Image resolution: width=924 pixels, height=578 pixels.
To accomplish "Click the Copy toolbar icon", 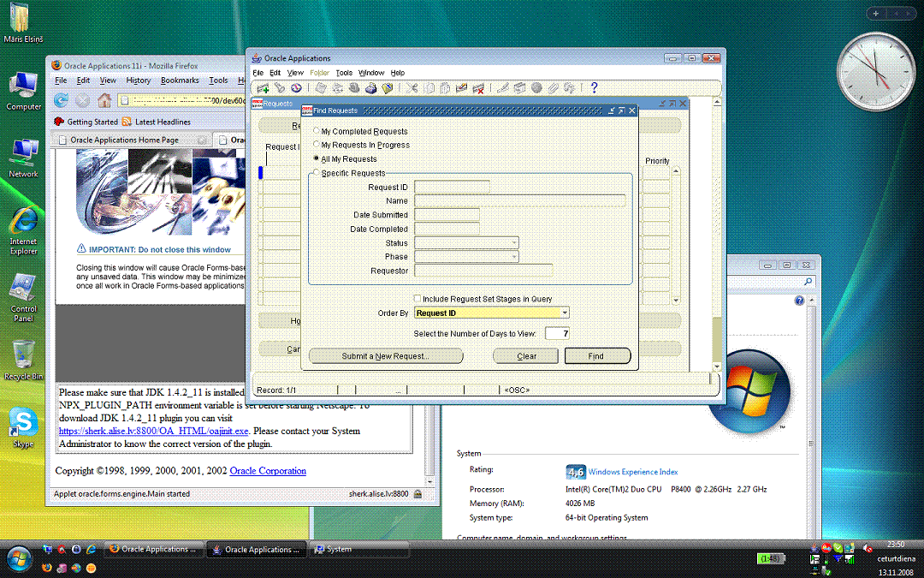I will tap(429, 88).
